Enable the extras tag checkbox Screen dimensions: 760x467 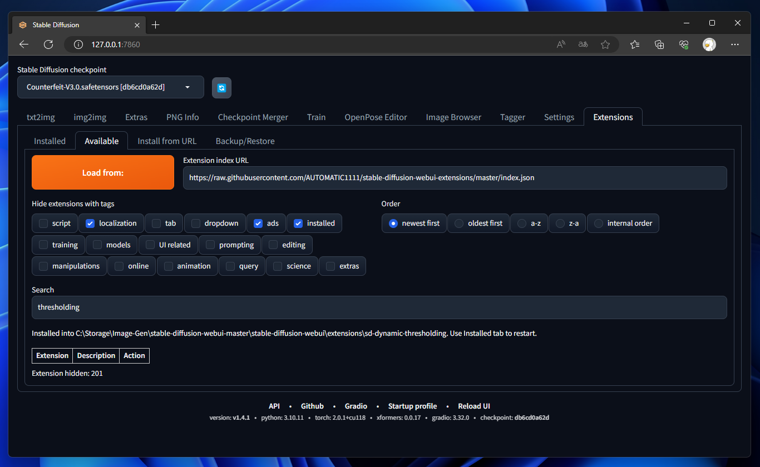pos(330,266)
